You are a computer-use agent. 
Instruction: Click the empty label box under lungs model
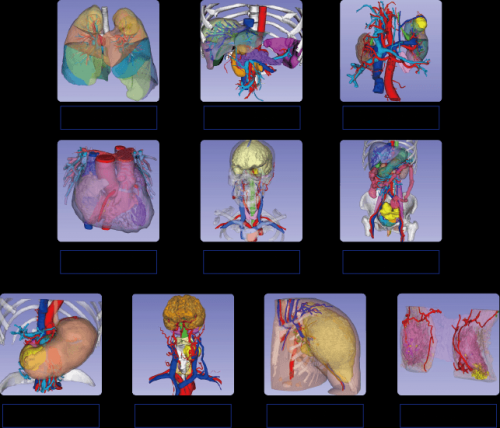(x=109, y=118)
